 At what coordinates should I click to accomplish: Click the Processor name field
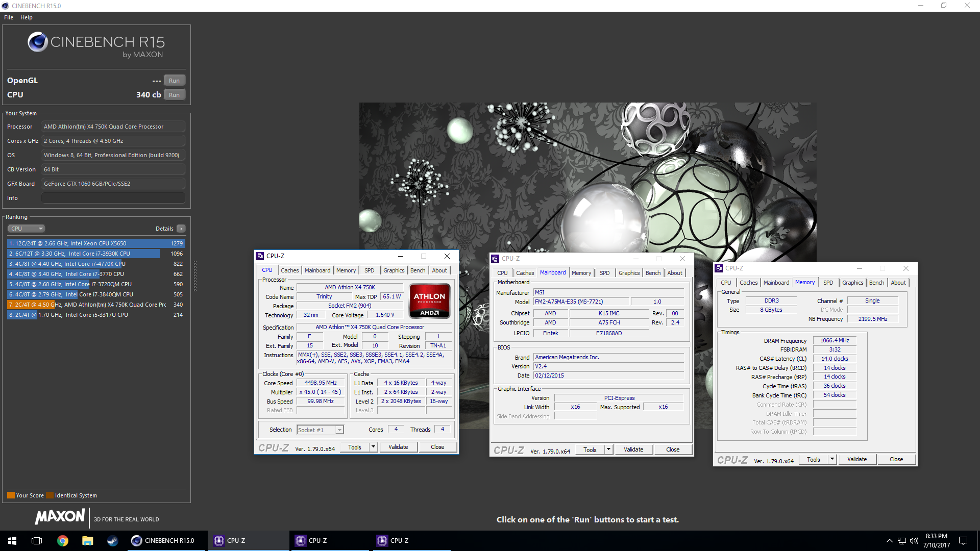tap(113, 127)
